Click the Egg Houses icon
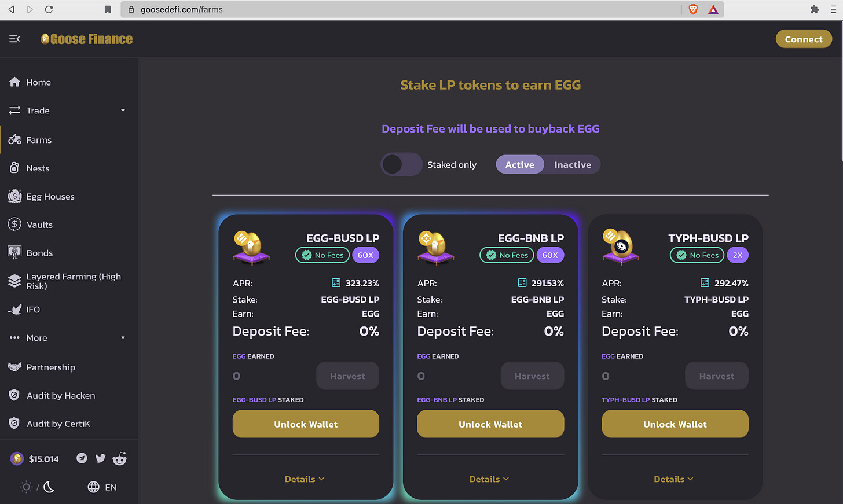Image resolution: width=843 pixels, height=504 pixels. point(14,196)
